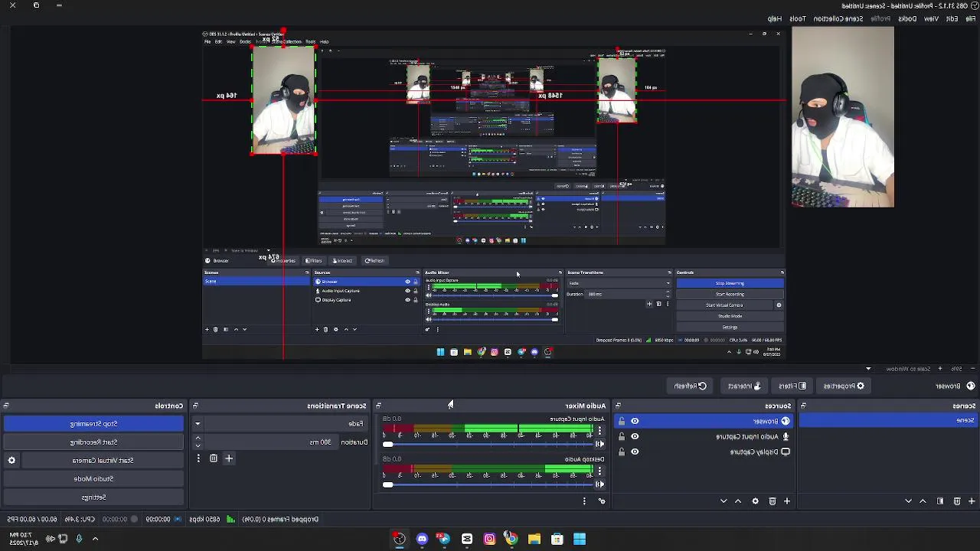Open File Explorer from the taskbar

(x=534, y=539)
